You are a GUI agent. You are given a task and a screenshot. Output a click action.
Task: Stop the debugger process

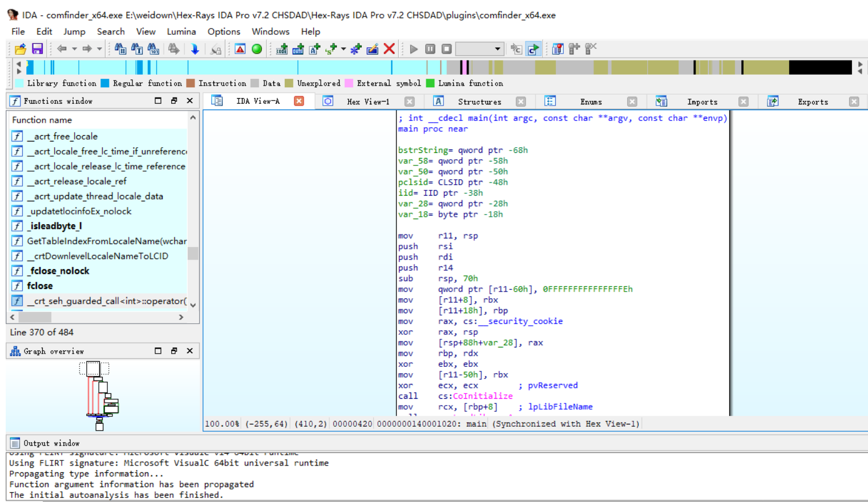click(x=447, y=49)
